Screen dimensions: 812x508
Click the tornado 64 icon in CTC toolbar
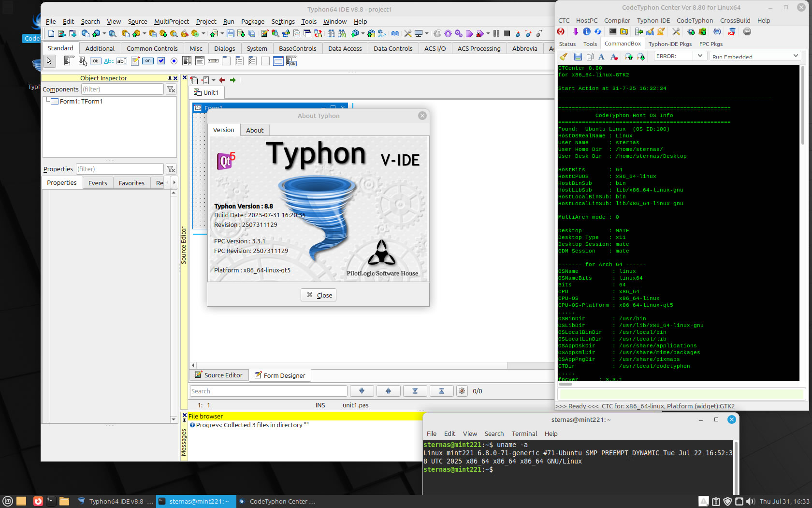732,31
